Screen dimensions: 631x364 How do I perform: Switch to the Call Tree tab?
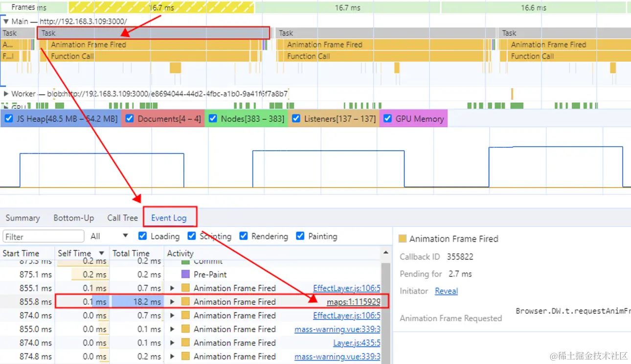122,218
